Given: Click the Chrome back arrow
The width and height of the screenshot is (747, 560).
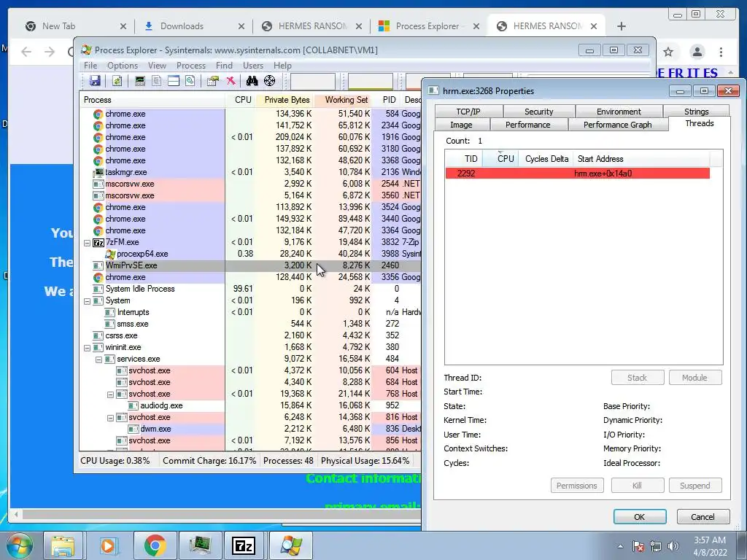Looking at the screenshot, I should point(26,52).
